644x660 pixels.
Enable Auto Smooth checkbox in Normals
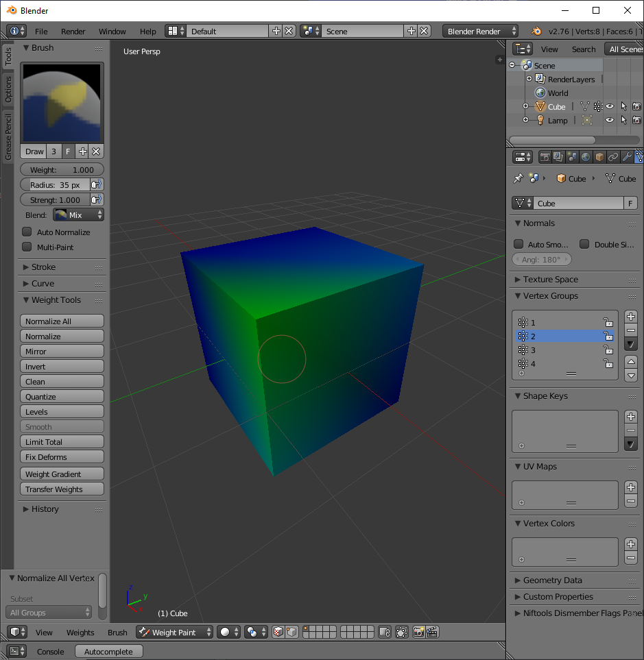click(x=519, y=244)
